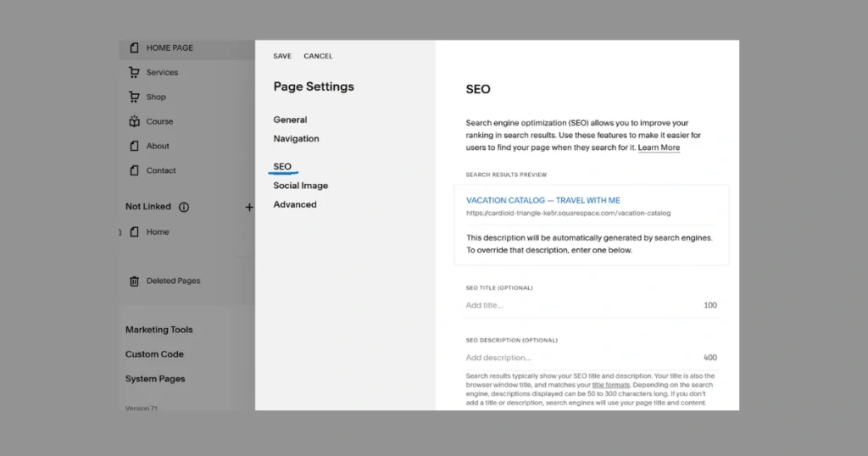Click the SEO title input field
The image size is (868, 456).
coord(576,305)
